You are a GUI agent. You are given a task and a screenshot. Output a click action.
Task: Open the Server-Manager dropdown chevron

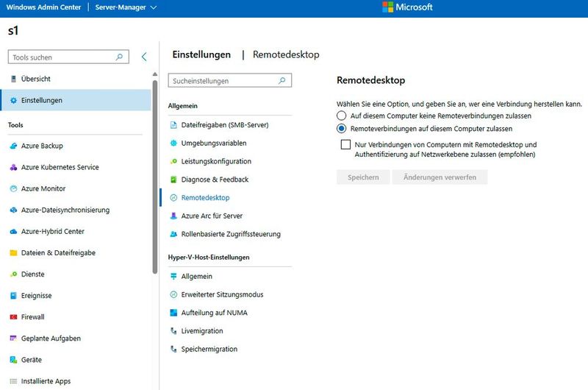click(x=154, y=7)
